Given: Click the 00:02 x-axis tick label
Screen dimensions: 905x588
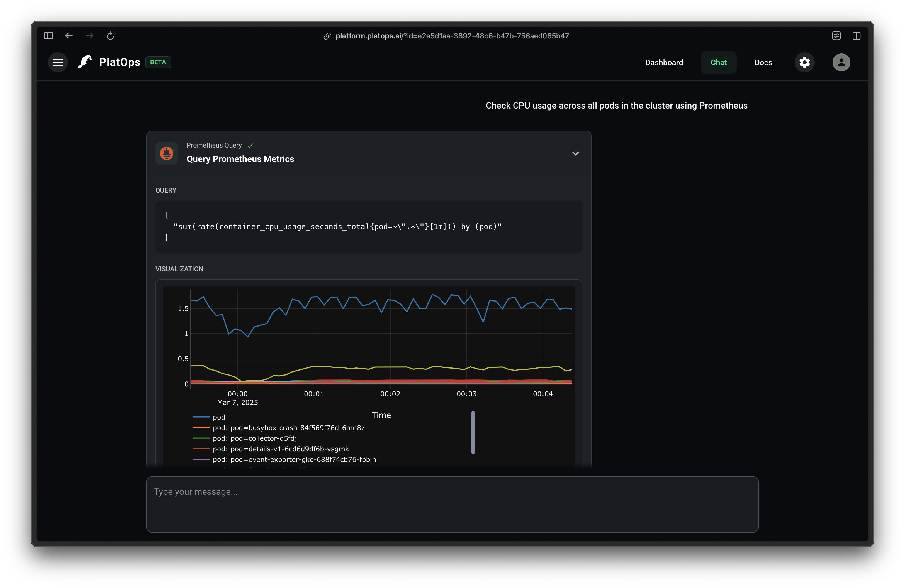Looking at the screenshot, I should coord(390,394).
